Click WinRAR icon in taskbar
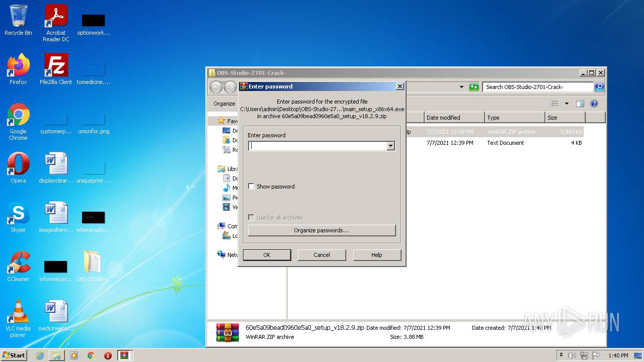The height and width of the screenshot is (362, 644). point(125,355)
